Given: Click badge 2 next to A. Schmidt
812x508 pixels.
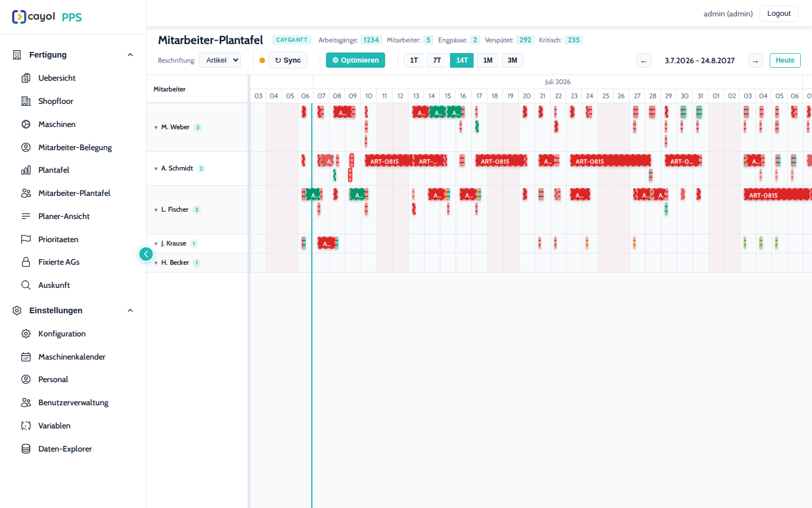Looking at the screenshot, I should (x=201, y=169).
